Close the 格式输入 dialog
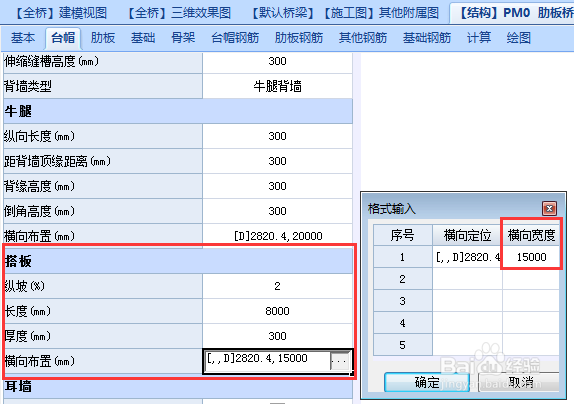 549,209
